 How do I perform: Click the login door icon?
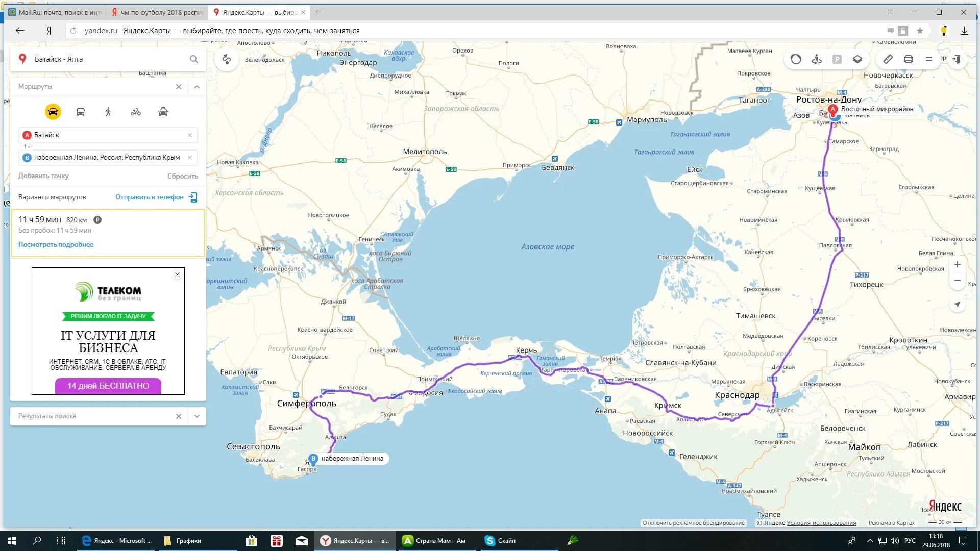point(957,59)
